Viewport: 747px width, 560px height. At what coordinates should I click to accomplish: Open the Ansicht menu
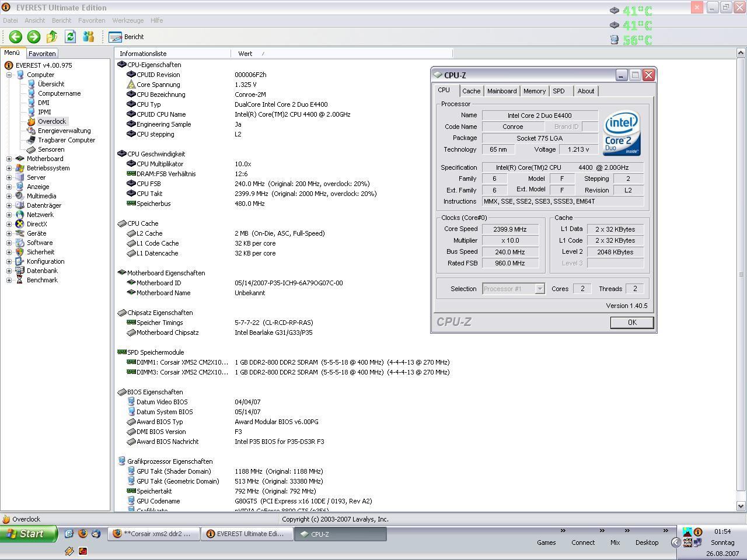(34, 20)
